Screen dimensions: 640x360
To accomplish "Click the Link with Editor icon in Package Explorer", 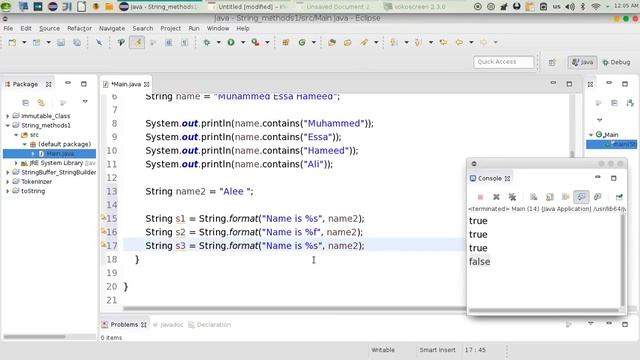I will coord(41,102).
